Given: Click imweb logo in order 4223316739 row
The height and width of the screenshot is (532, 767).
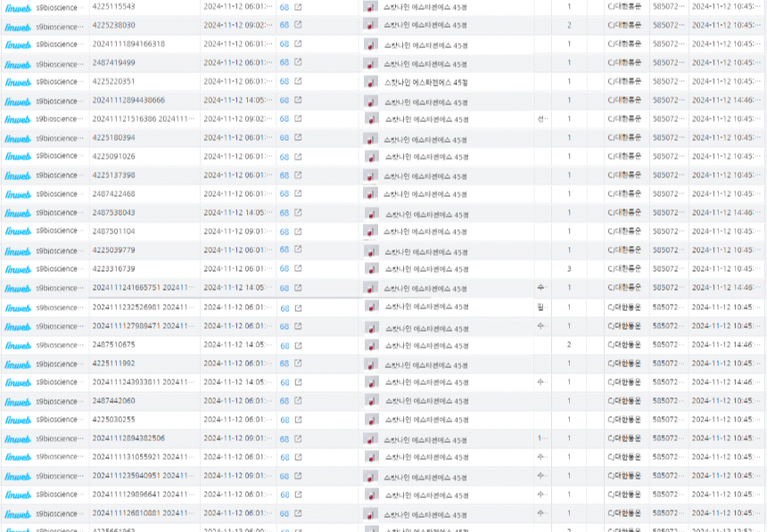Looking at the screenshot, I should click(18, 269).
